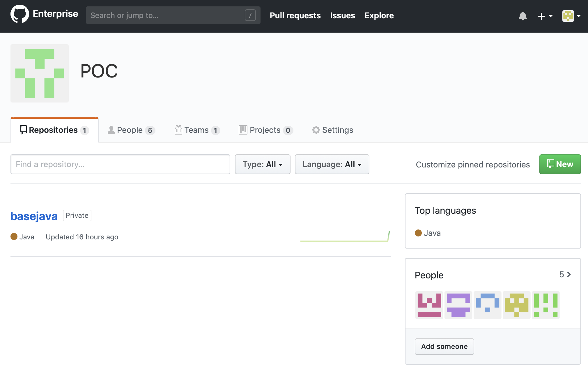Expand the Type: All filter dropdown
The height and width of the screenshot is (378, 588).
tap(263, 164)
